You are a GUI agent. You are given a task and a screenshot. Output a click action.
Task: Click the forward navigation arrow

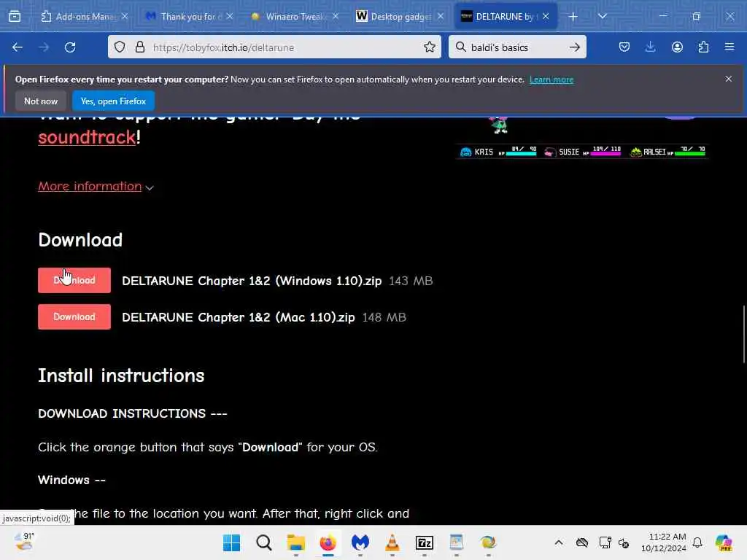[x=43, y=47]
